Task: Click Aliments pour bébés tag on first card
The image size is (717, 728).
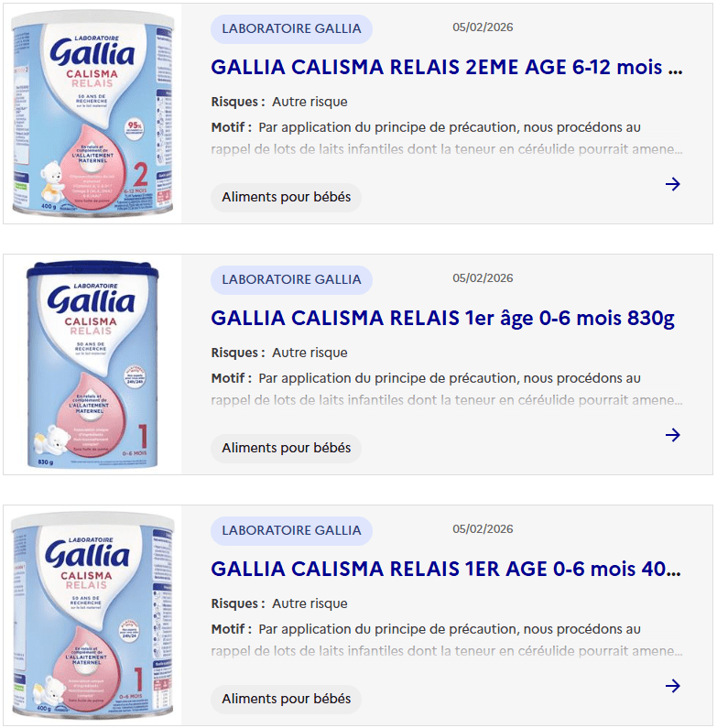Action: (286, 197)
